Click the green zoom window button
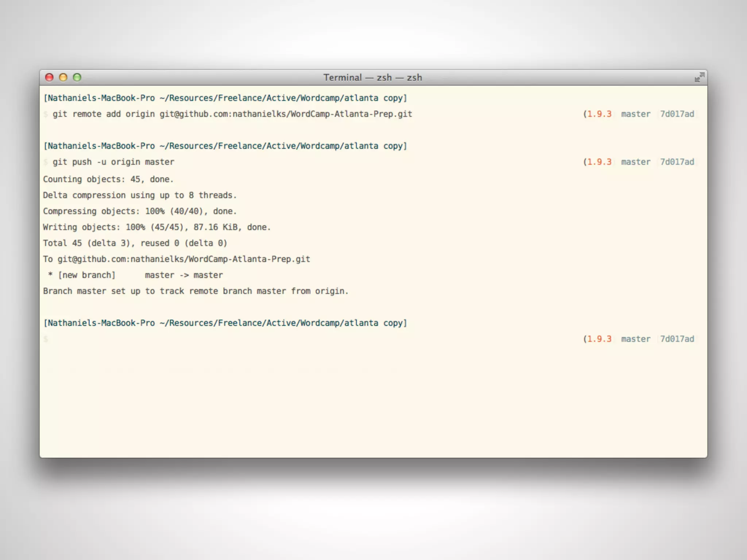747x560 pixels. point(77,77)
